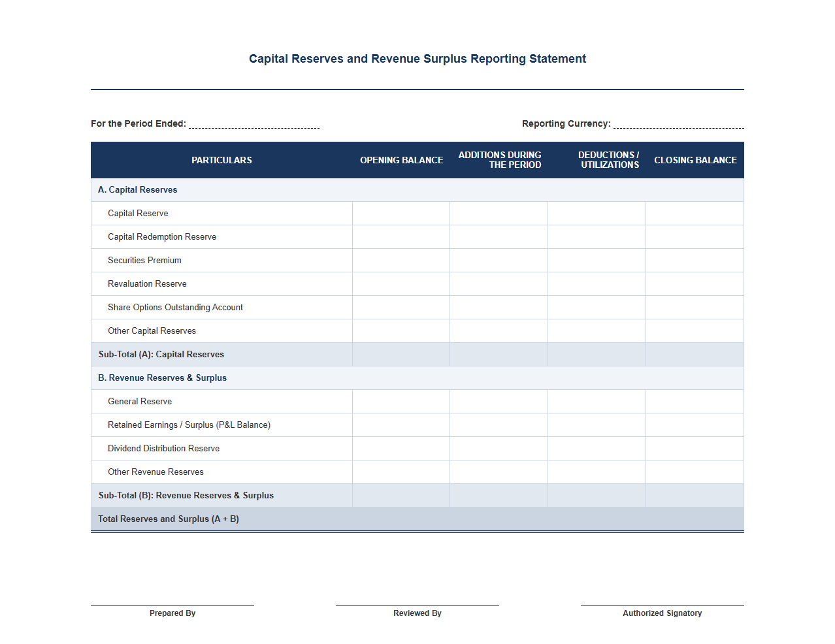Screen dimensions: 835x644
Task: Click Share Options Outstanding Account deductions cell
Action: click(597, 308)
